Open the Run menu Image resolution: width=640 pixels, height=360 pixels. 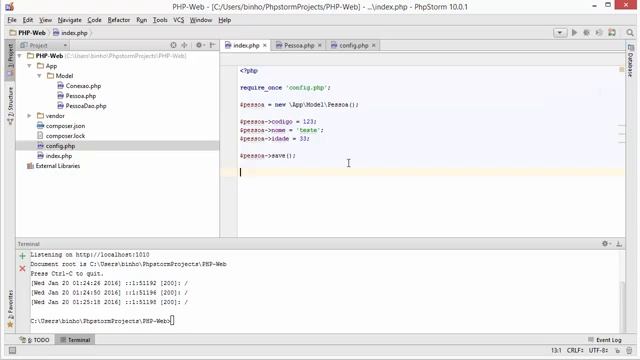click(142, 20)
